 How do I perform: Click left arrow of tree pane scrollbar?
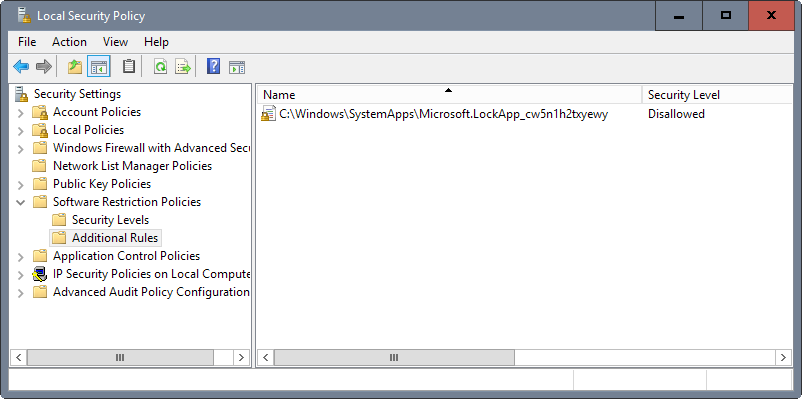pyautogui.click(x=18, y=357)
